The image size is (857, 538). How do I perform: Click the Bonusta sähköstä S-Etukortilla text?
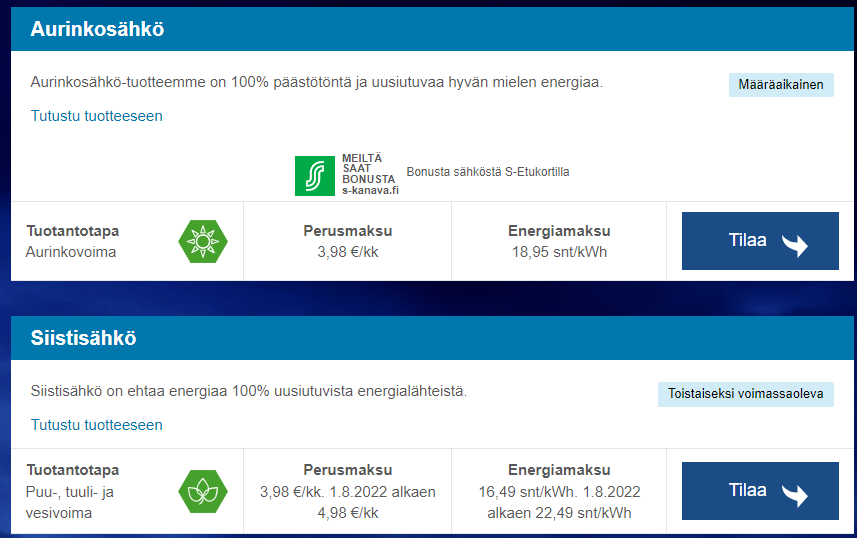[488, 172]
